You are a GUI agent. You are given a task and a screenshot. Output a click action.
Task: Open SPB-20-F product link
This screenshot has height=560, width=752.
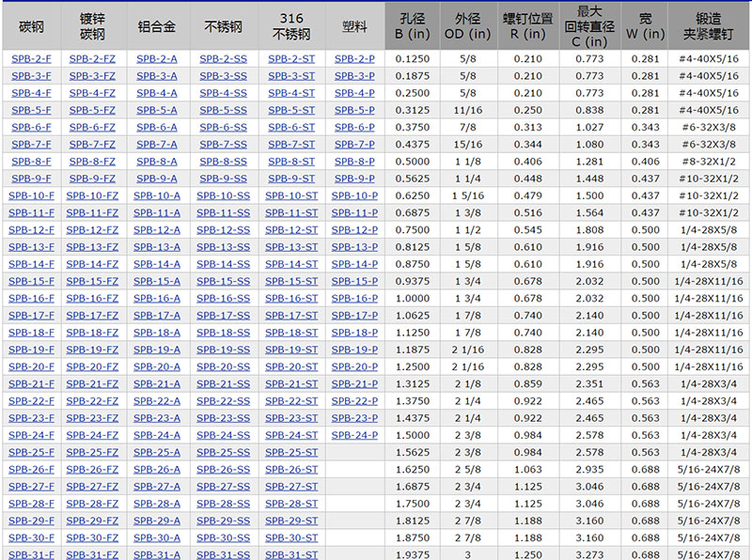(31, 366)
